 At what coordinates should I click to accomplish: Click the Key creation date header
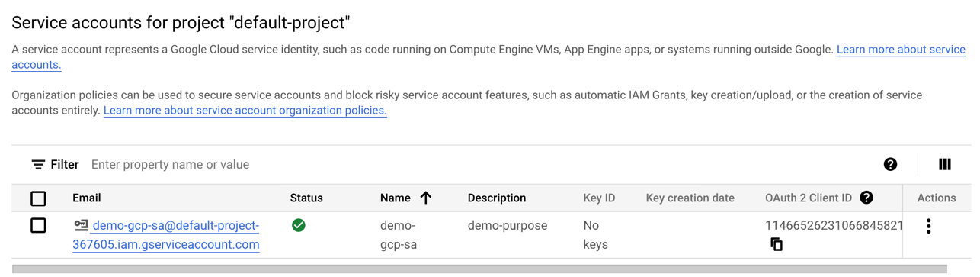pyautogui.click(x=690, y=198)
